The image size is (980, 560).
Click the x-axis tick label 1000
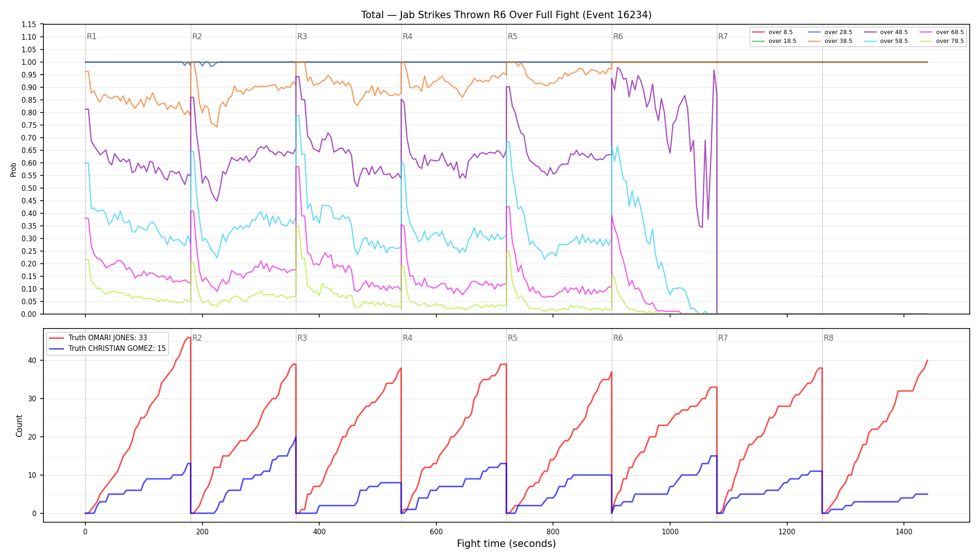[x=670, y=532]
